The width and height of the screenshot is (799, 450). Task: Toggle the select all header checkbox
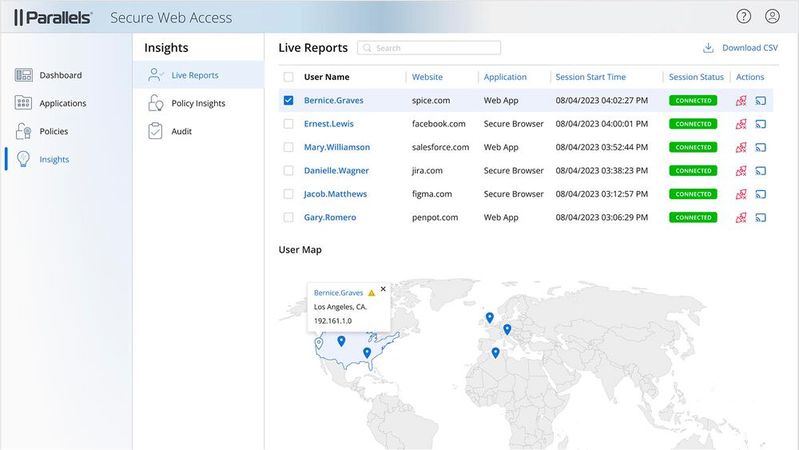pyautogui.click(x=289, y=77)
